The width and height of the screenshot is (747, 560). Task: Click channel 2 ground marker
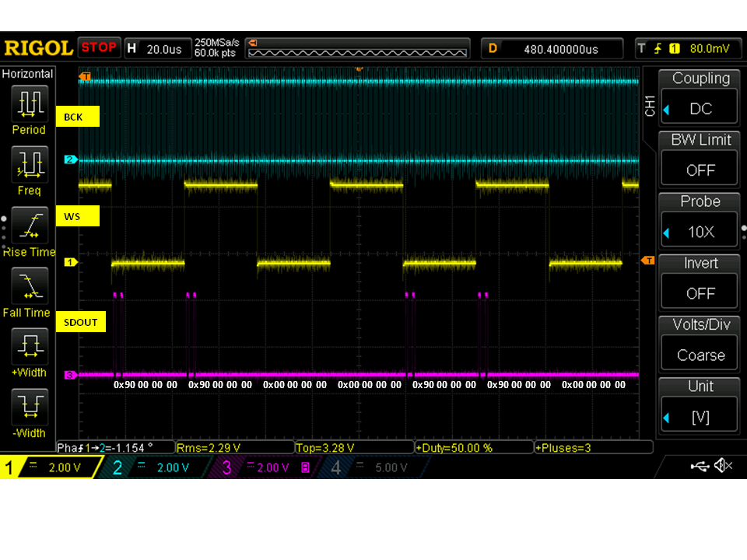[x=71, y=159]
